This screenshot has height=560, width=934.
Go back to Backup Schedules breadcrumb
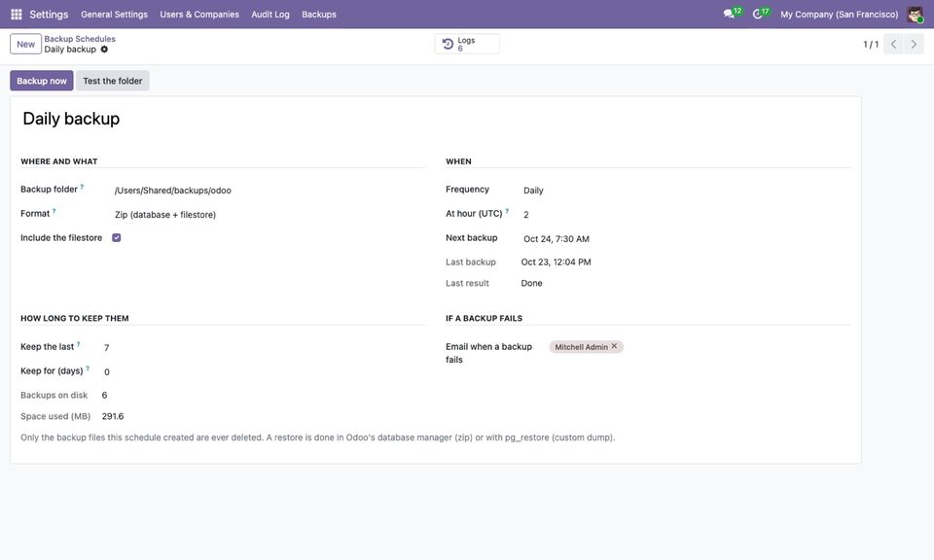[x=80, y=39]
